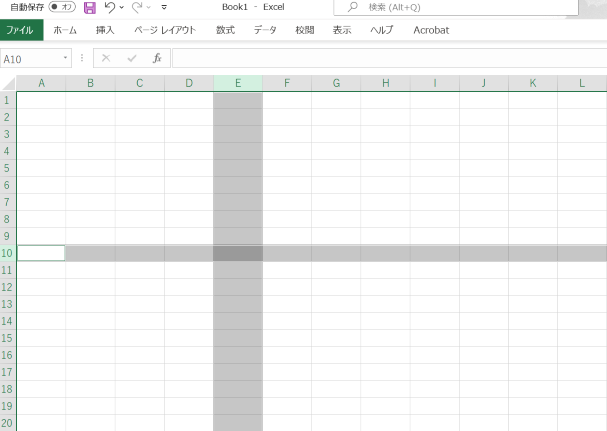The height and width of the screenshot is (431, 607).
Task: Click the Redo arrow icon
Action: pos(138,8)
